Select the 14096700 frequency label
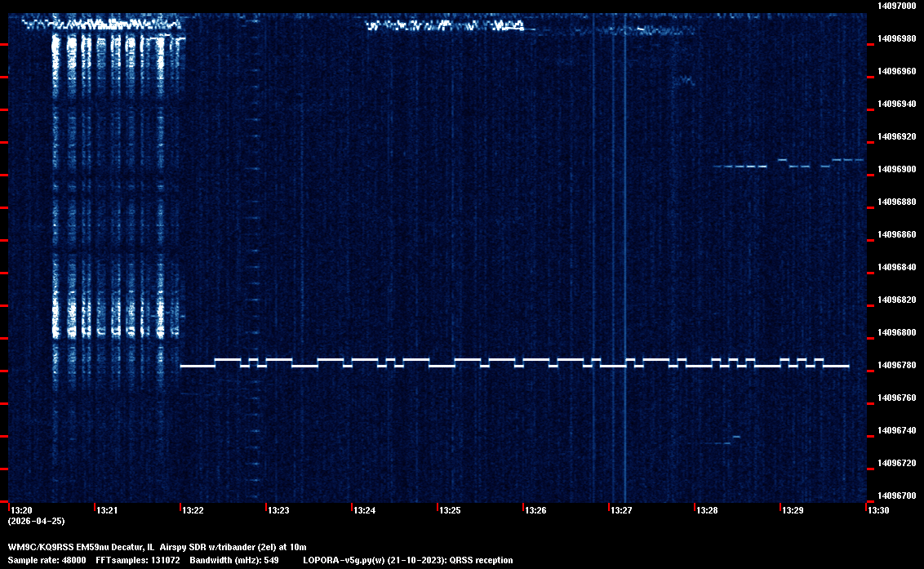The image size is (924, 569). point(895,496)
